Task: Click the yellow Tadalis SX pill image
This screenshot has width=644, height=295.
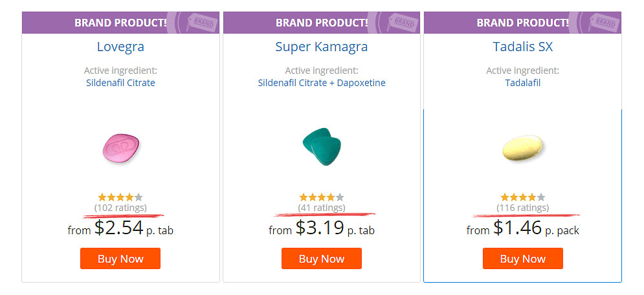Action: point(523,147)
